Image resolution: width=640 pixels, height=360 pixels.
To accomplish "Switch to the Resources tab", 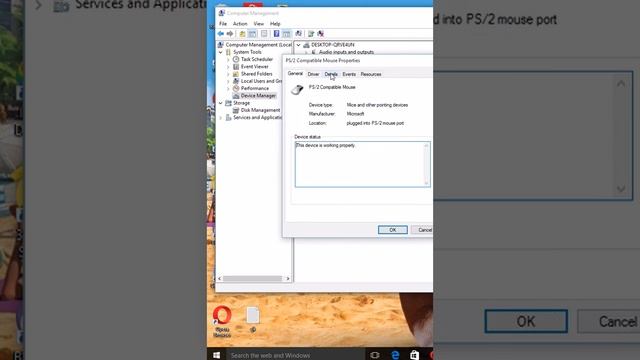I will (x=371, y=74).
